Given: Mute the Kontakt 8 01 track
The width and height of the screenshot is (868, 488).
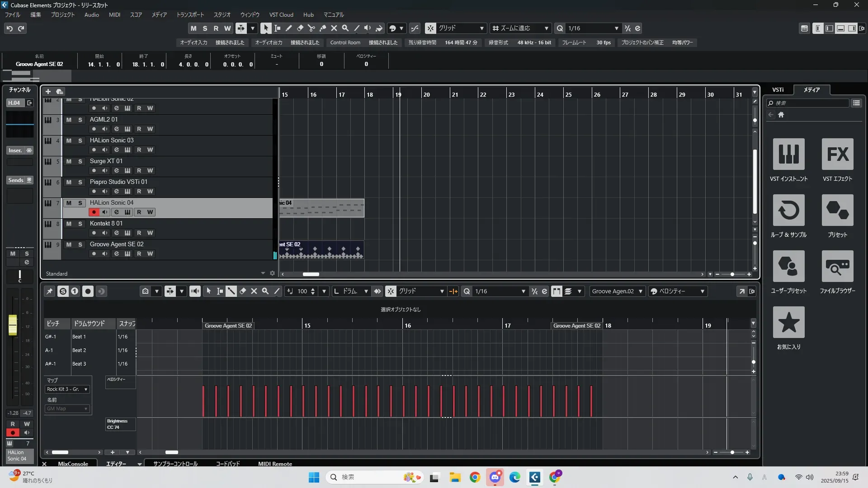Looking at the screenshot, I should [x=69, y=224].
